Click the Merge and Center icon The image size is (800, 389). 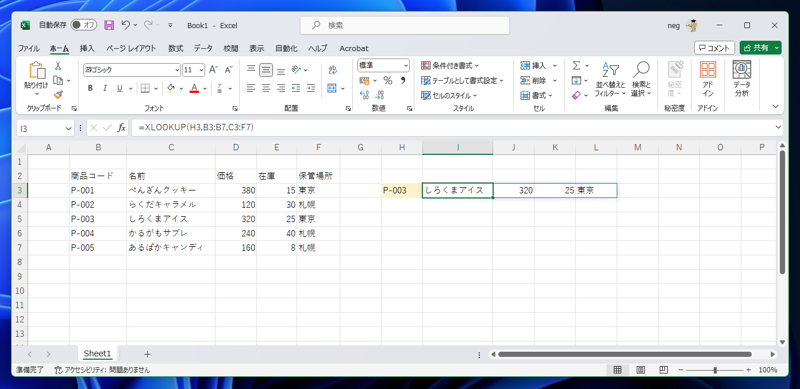332,88
